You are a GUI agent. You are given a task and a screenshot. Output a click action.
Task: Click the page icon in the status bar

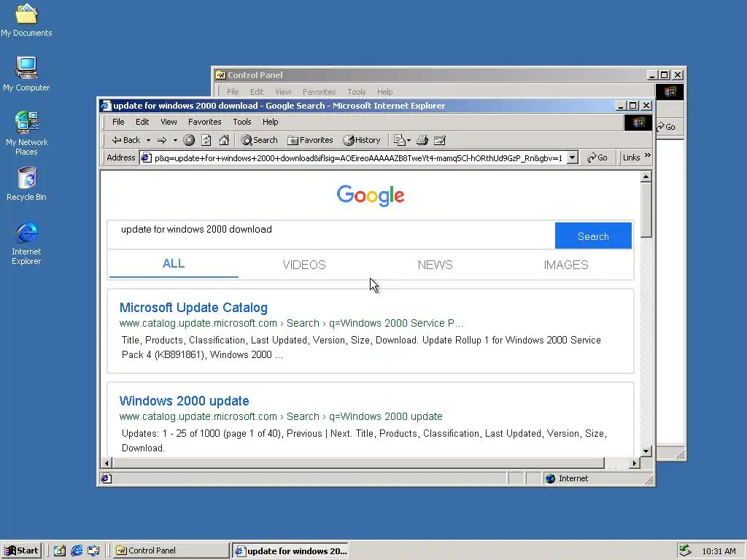(107, 478)
